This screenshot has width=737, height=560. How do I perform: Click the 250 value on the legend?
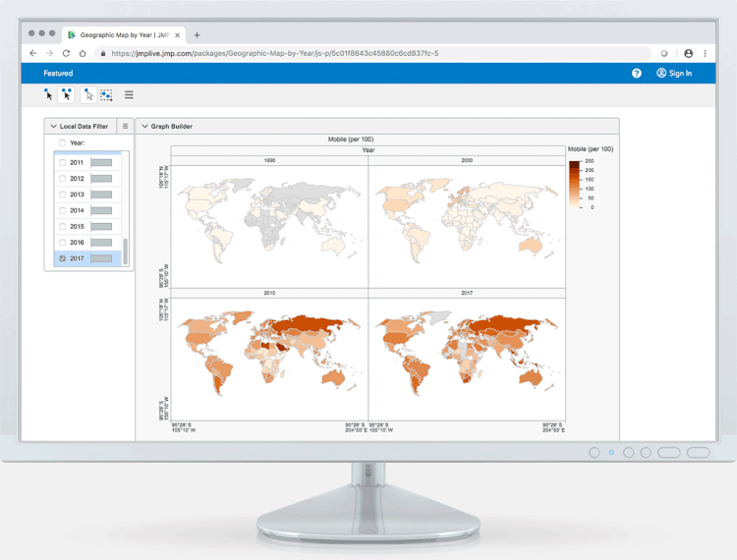pyautogui.click(x=590, y=161)
